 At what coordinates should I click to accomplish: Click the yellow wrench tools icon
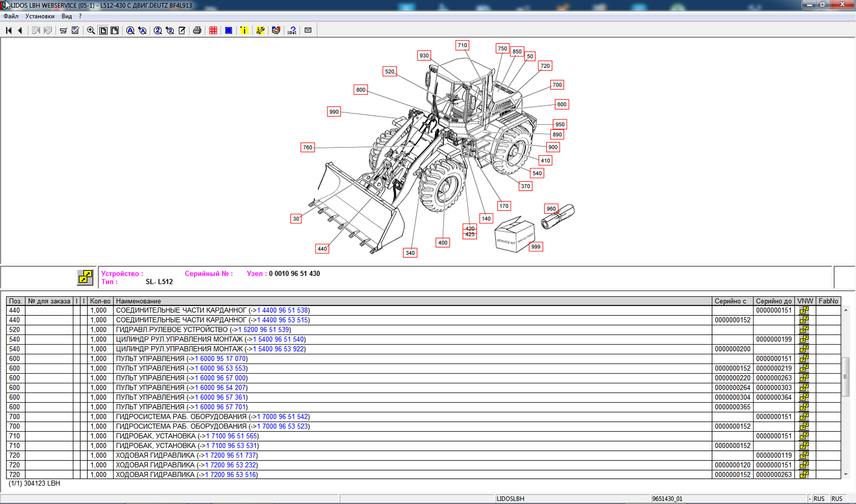tap(260, 30)
